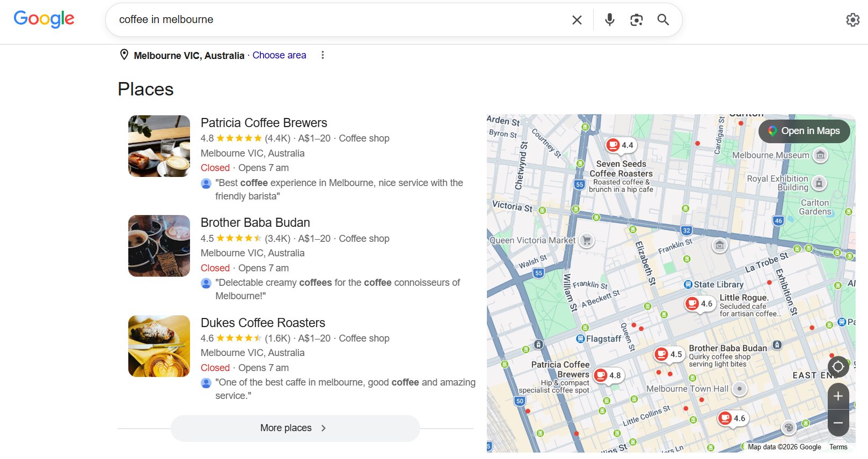Click the Carlton Gardens map label
The height and width of the screenshot is (459, 868).
click(815, 207)
